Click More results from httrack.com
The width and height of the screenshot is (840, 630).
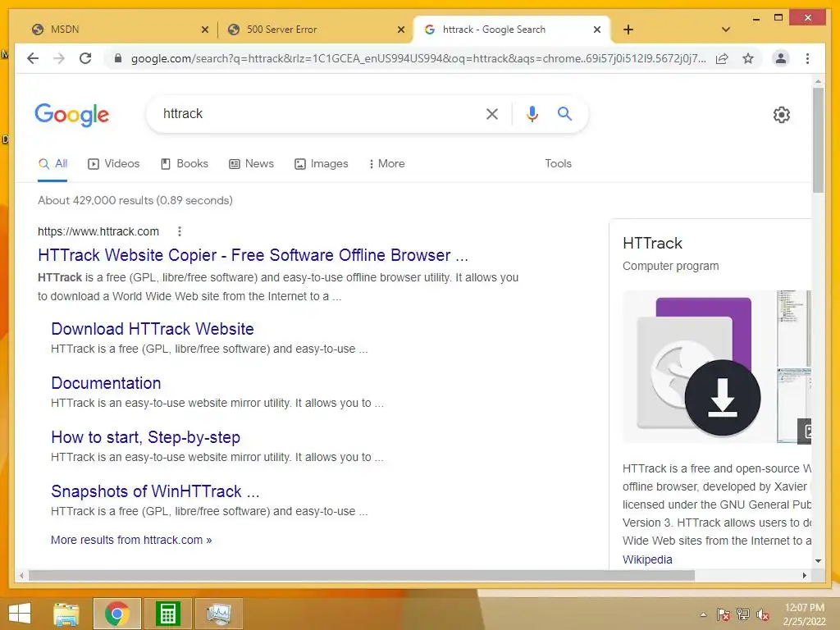(x=131, y=540)
